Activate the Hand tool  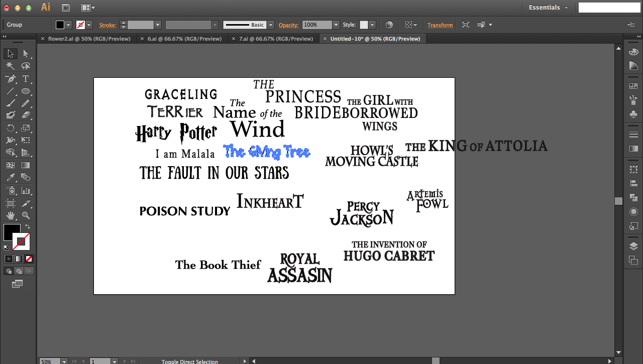click(11, 215)
